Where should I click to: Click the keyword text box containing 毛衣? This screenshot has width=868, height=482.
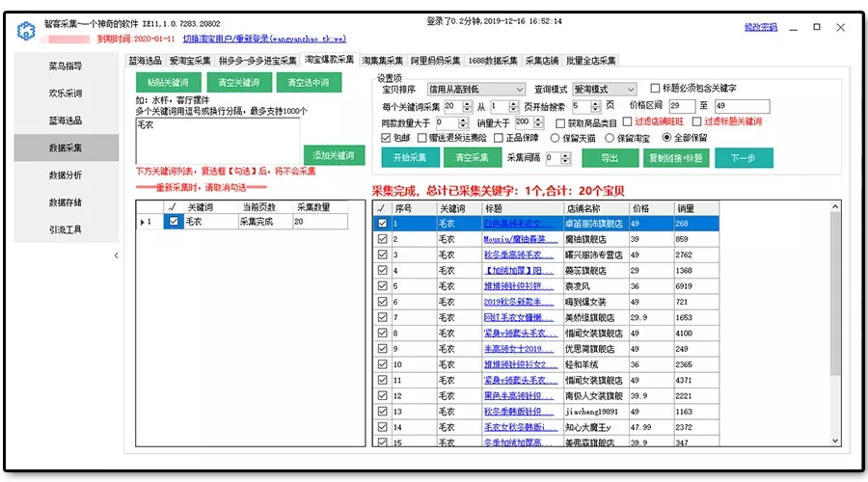(x=218, y=140)
